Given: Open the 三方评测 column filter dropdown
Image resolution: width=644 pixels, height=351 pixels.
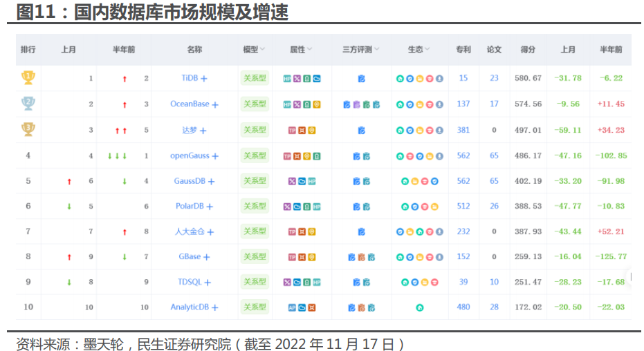Looking at the screenshot, I should click(x=376, y=49).
